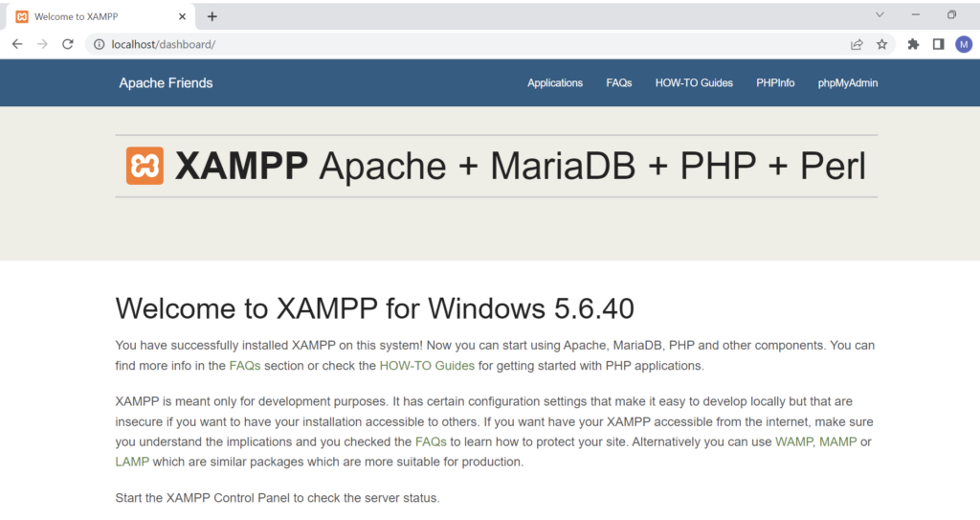Open the share page icon in address bar
Screen dimensions: 980x520
(857, 44)
